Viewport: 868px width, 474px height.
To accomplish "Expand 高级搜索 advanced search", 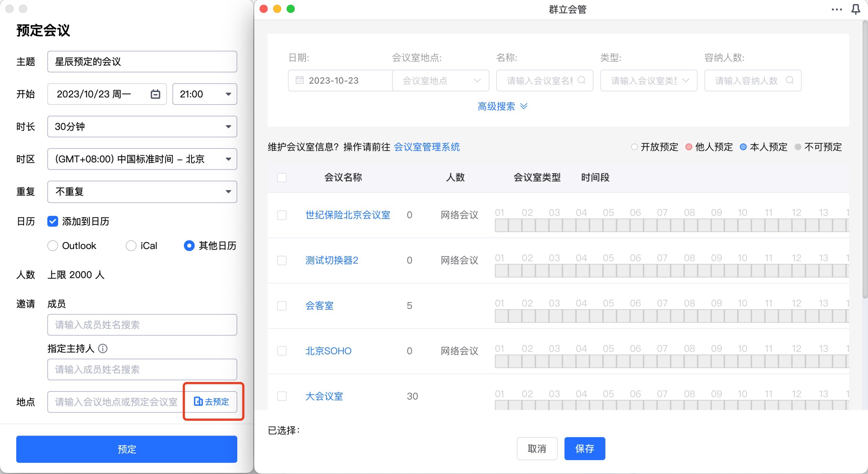I will pos(502,106).
